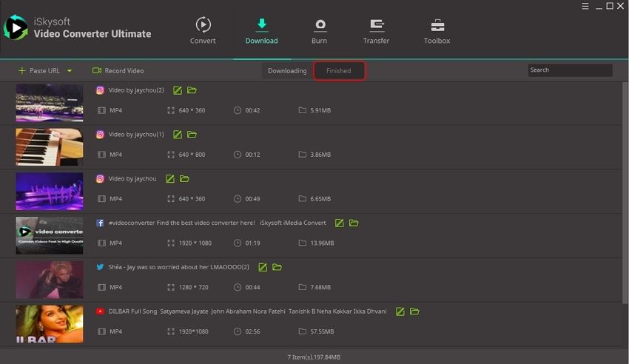Open the Toolbox section

(x=437, y=30)
